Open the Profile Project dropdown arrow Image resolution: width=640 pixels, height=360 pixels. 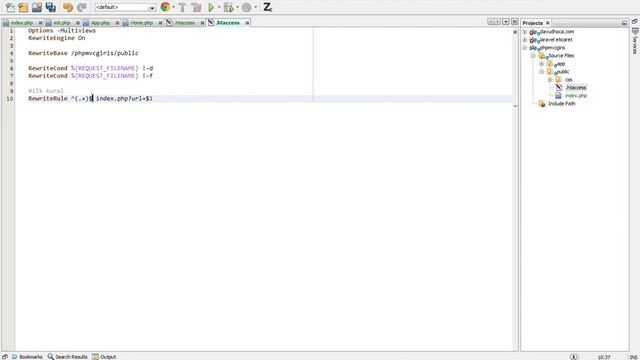256,7
